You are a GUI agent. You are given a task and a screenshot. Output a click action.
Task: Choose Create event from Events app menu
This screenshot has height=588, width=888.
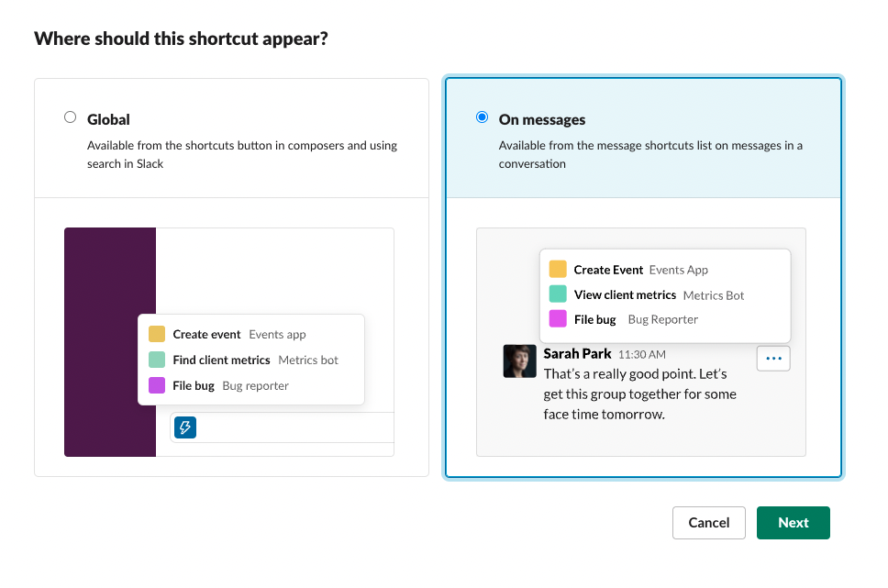pos(206,335)
